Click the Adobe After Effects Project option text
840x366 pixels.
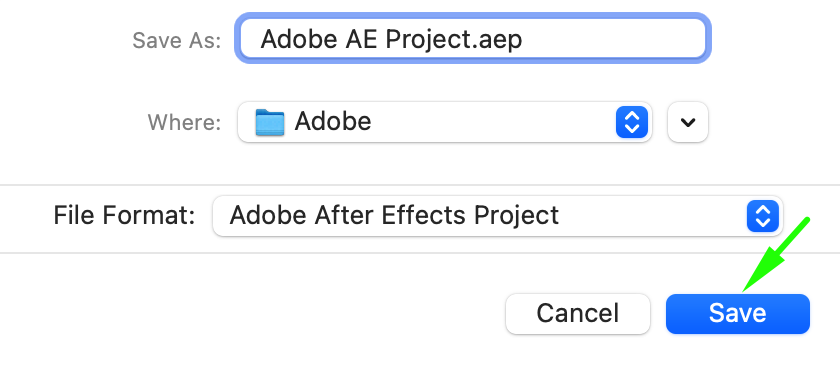coord(394,216)
